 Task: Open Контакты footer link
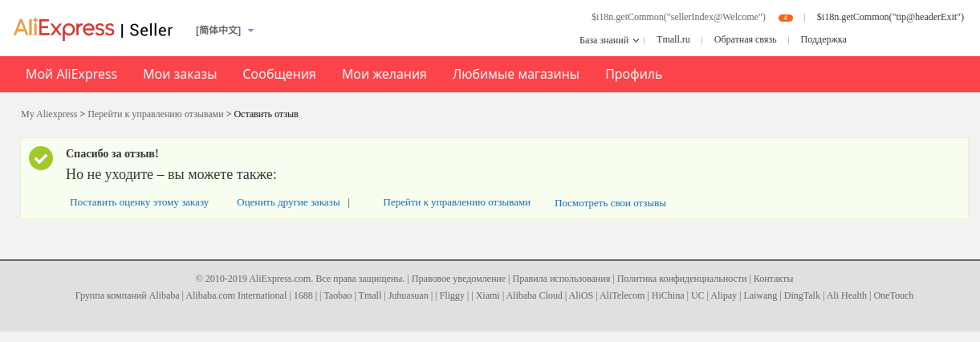point(773,279)
